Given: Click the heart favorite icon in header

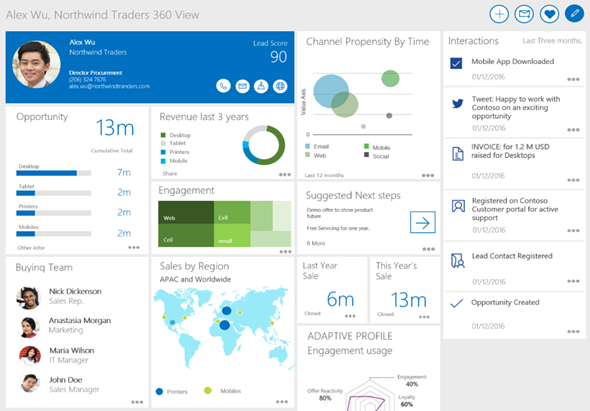Looking at the screenshot, I should pos(549,14).
